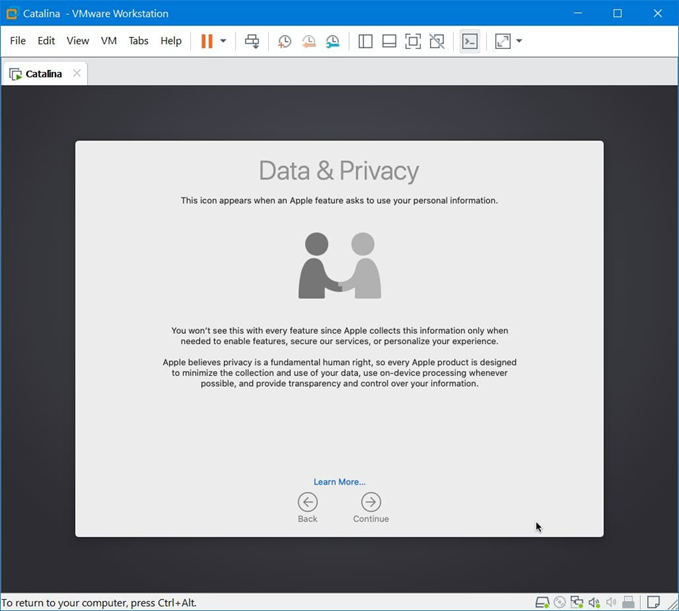Toggle the library sidebar panel
Viewport: 679px width, 611px height.
[x=365, y=41]
